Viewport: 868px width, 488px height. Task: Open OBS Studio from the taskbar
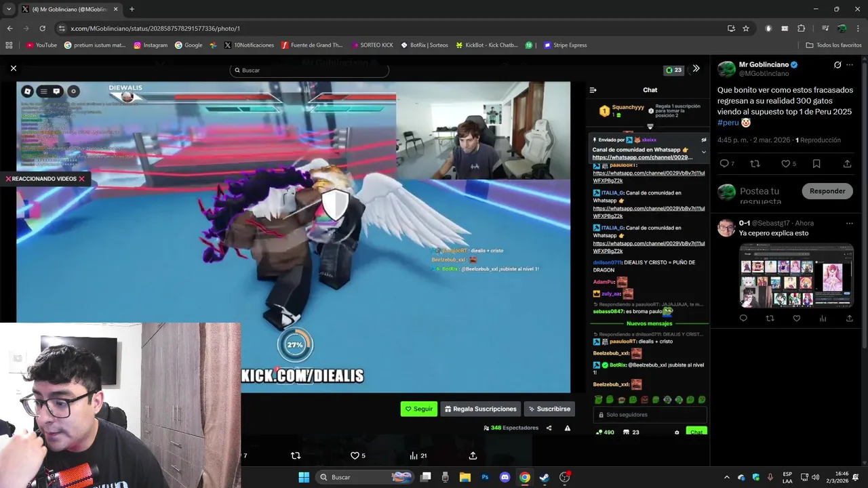564,477
